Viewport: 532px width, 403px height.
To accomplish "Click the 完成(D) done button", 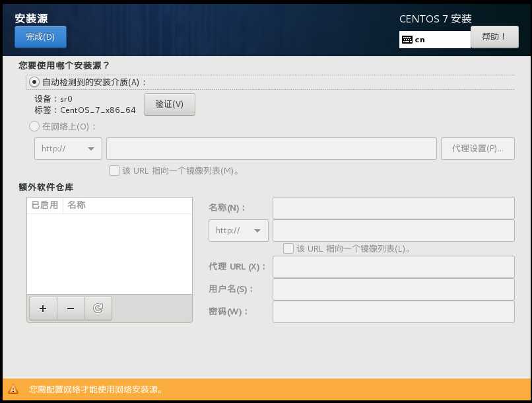I will pos(40,37).
